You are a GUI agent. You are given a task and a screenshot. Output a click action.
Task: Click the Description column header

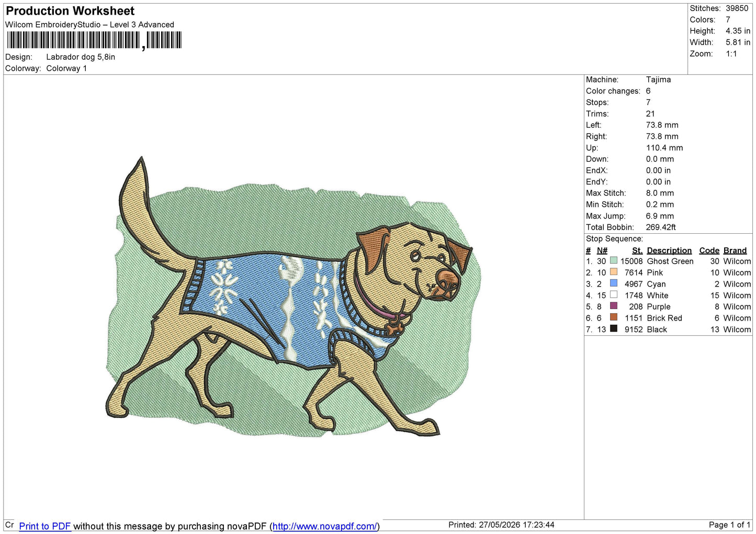point(669,251)
